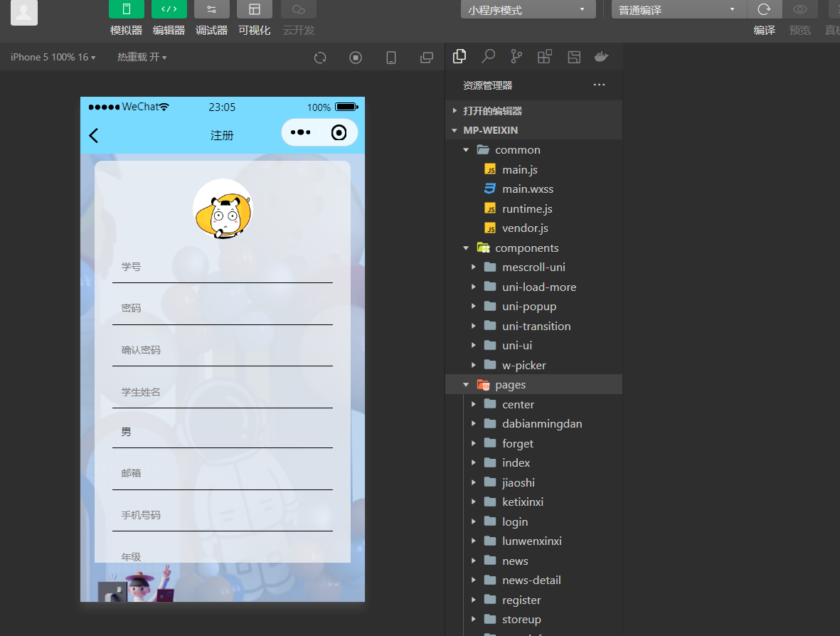840x636 pixels.
Task: Collapse the pages folder
Action: click(x=533, y=385)
